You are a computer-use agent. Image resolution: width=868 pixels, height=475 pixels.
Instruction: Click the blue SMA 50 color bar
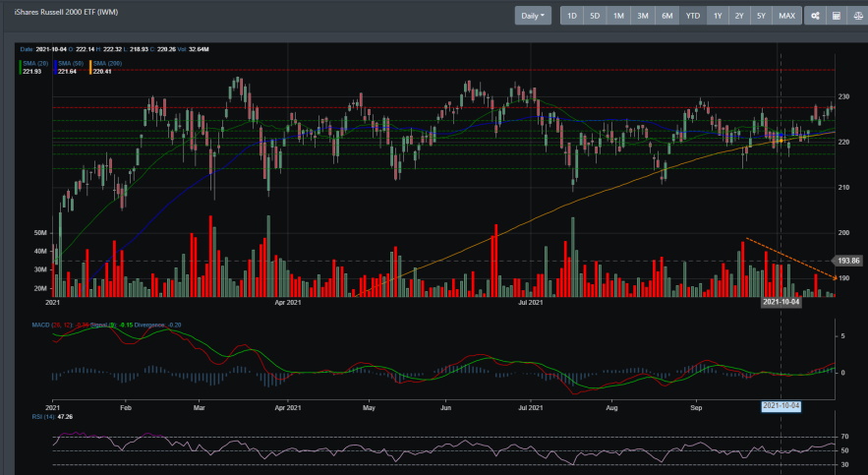coord(55,68)
